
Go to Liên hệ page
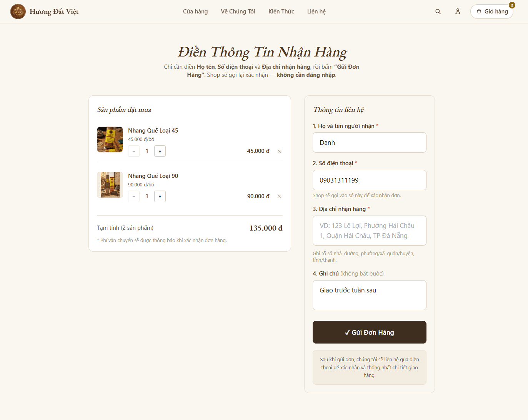pyautogui.click(x=316, y=12)
